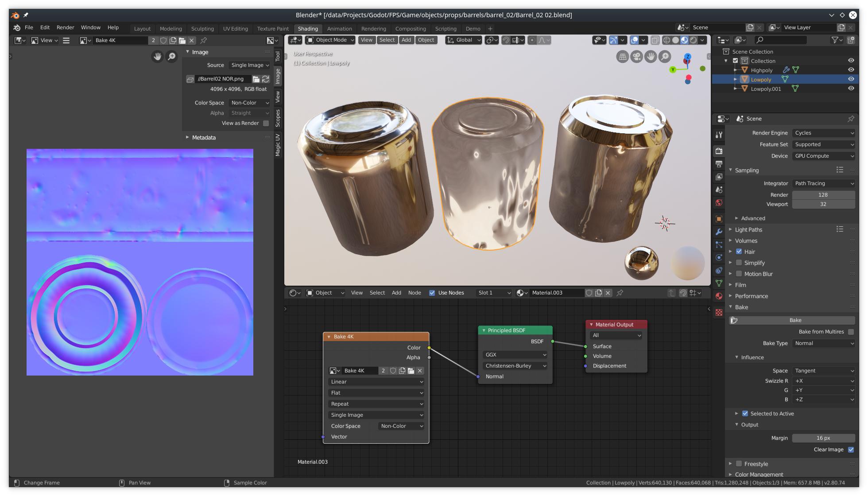Switch to the UV Editing workspace tab
Viewport: 868px width, 496px height.
point(236,29)
